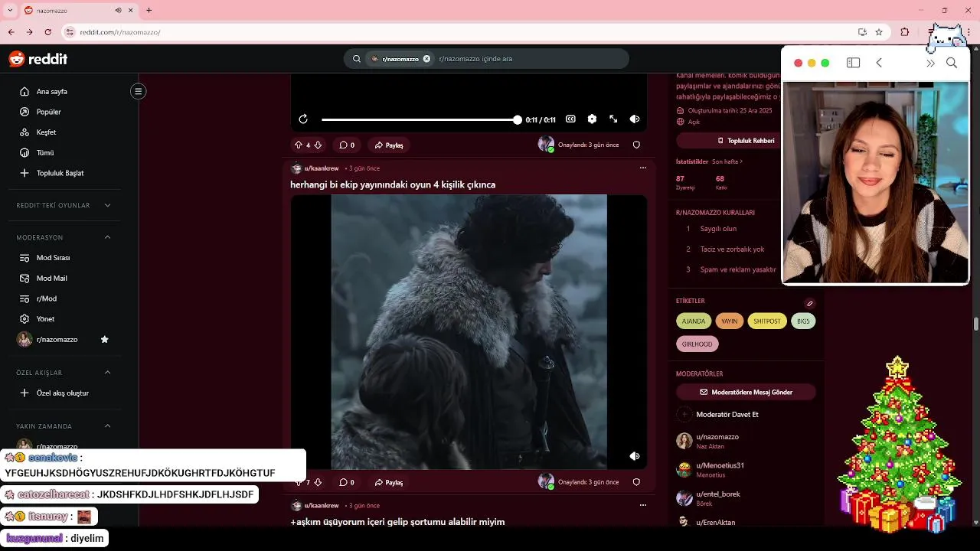Collapse the Yakın Zamanda section
Screen dimensions: 980x551
[x=65, y=426]
